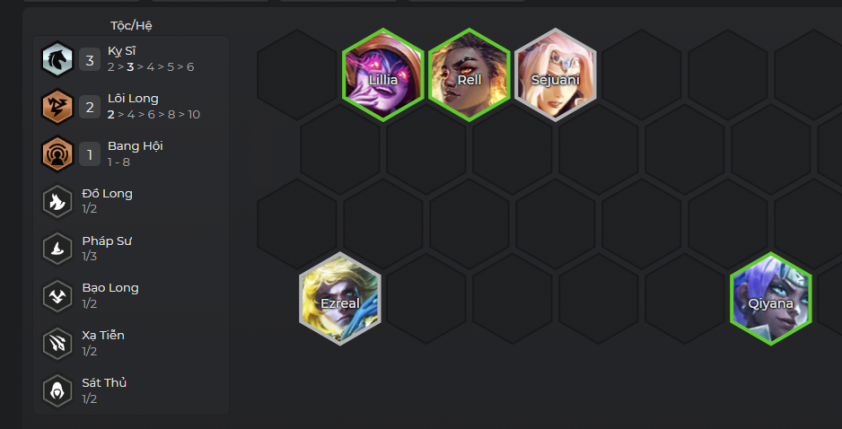
Task: Click the Sát Thủ hooded icon
Action: [x=57, y=391]
